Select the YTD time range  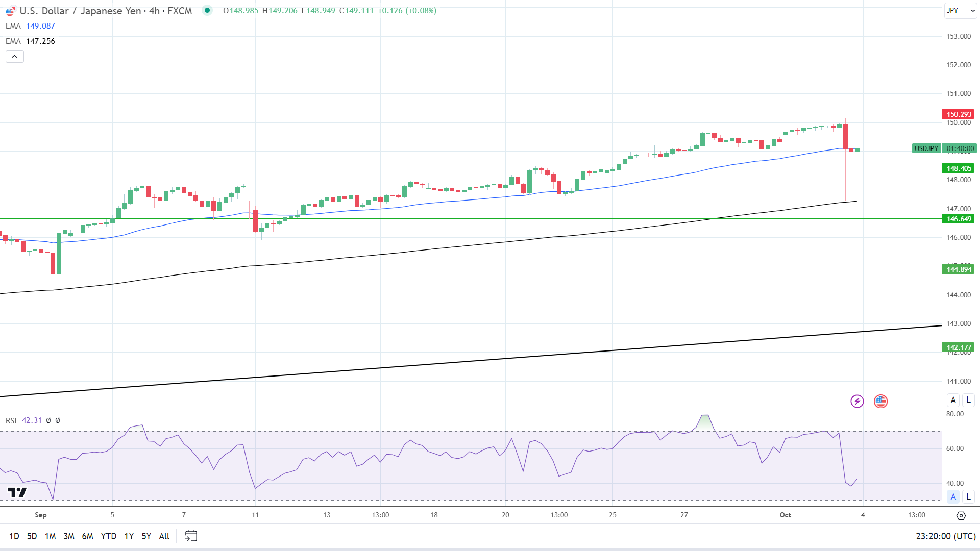pyautogui.click(x=108, y=536)
